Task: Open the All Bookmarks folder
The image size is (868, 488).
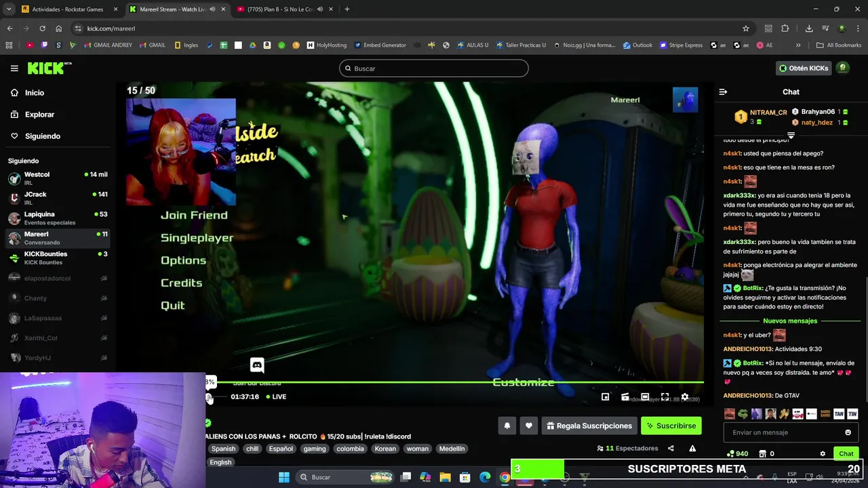Action: point(839,45)
